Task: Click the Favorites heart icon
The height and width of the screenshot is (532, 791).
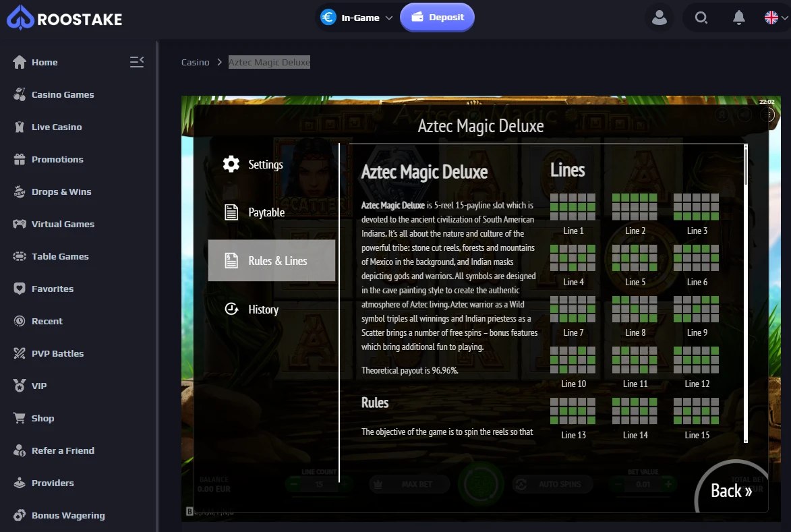Action: click(x=19, y=289)
